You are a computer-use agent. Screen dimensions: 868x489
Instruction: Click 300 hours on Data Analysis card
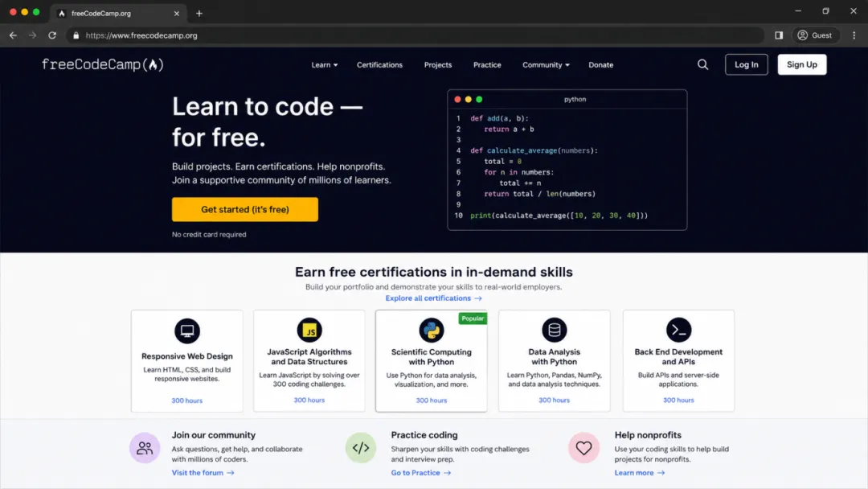(554, 400)
